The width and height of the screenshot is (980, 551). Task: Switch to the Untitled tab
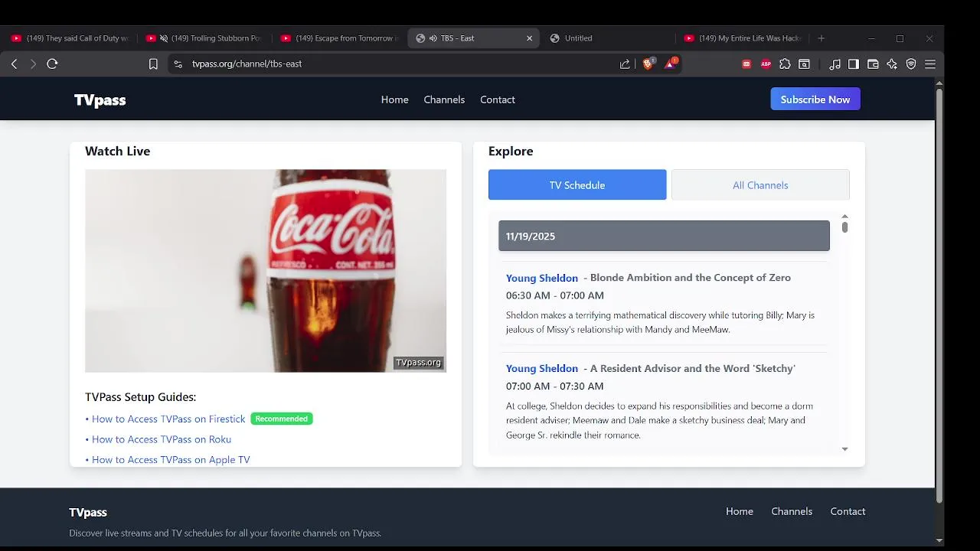(609, 38)
